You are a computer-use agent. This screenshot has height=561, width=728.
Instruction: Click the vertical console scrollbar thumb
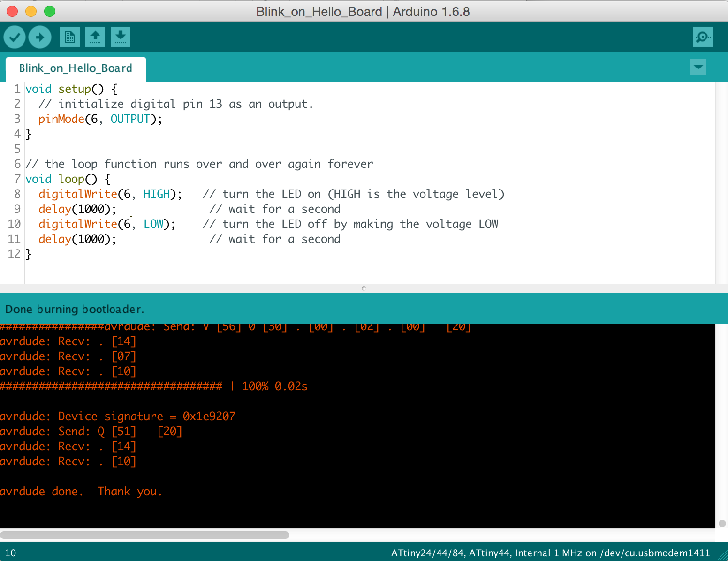(x=722, y=523)
